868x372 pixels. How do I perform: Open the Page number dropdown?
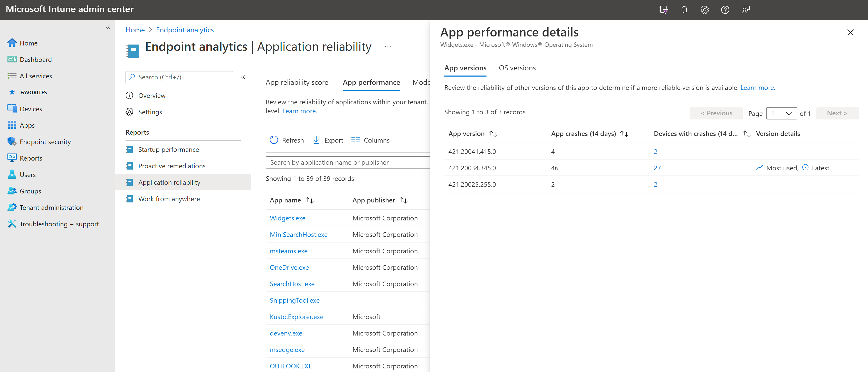781,113
